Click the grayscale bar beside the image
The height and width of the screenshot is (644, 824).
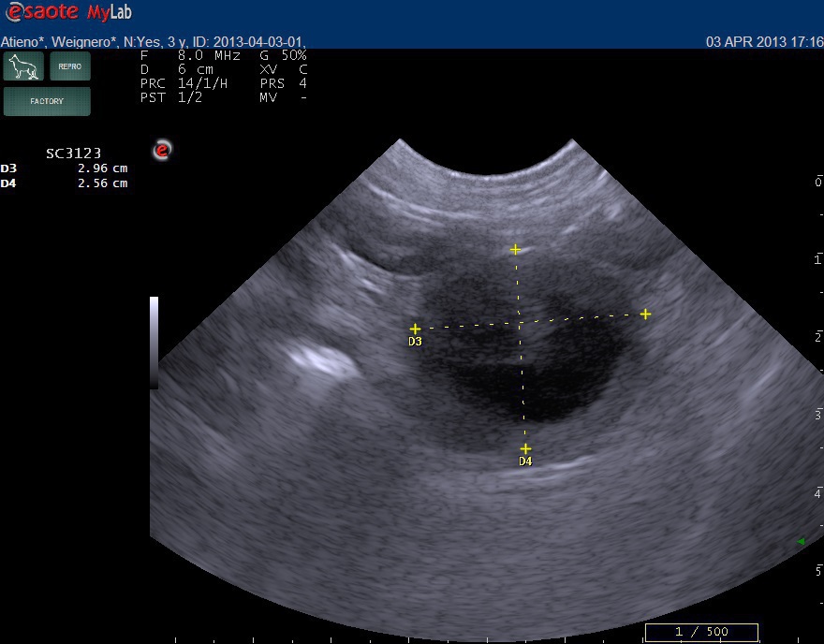pyautogui.click(x=154, y=343)
